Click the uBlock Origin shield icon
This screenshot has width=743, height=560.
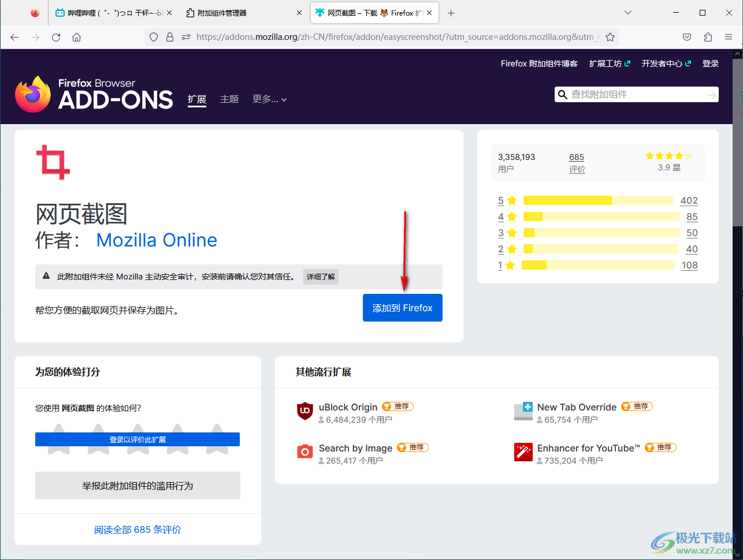(304, 411)
